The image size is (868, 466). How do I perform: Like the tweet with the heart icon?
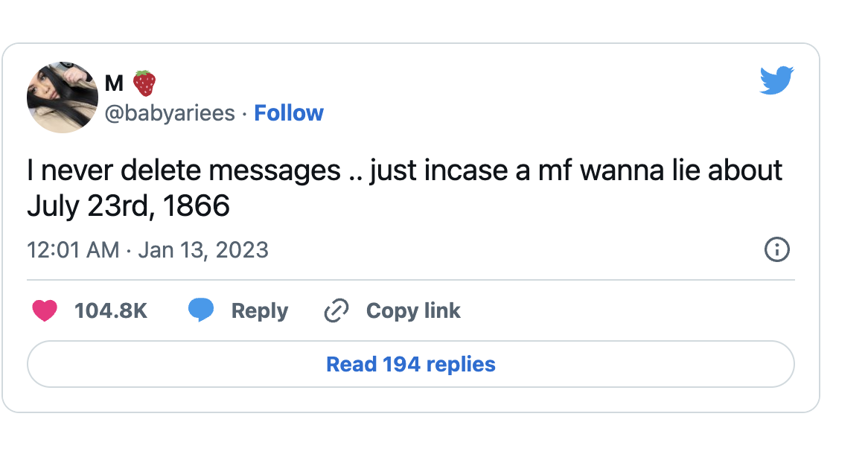click(x=45, y=310)
